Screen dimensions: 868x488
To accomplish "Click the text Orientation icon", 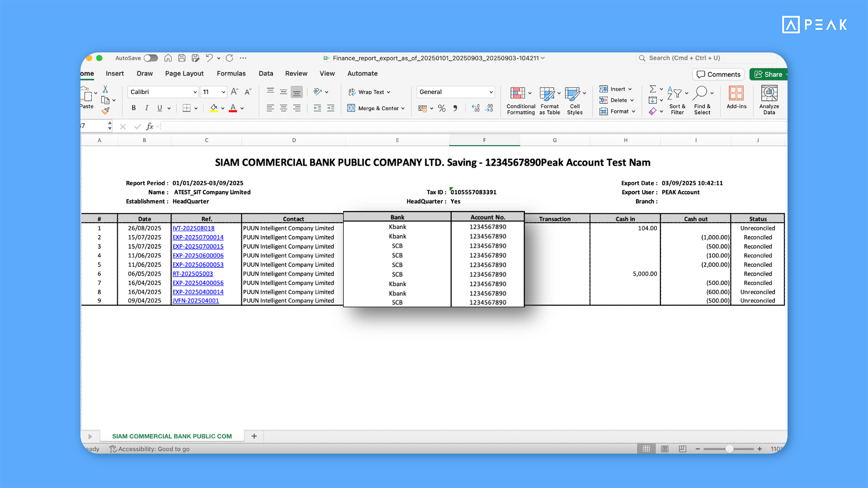I will [318, 92].
